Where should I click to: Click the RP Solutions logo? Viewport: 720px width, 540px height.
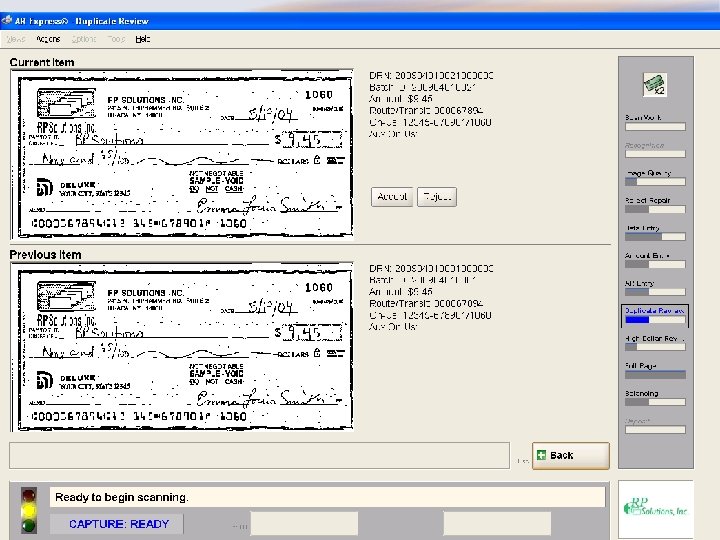pos(655,508)
